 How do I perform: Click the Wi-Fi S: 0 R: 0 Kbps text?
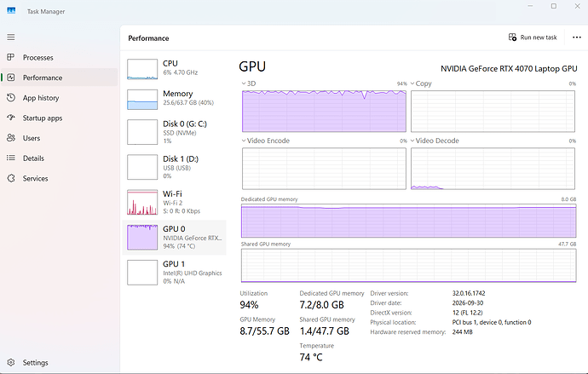(x=182, y=211)
